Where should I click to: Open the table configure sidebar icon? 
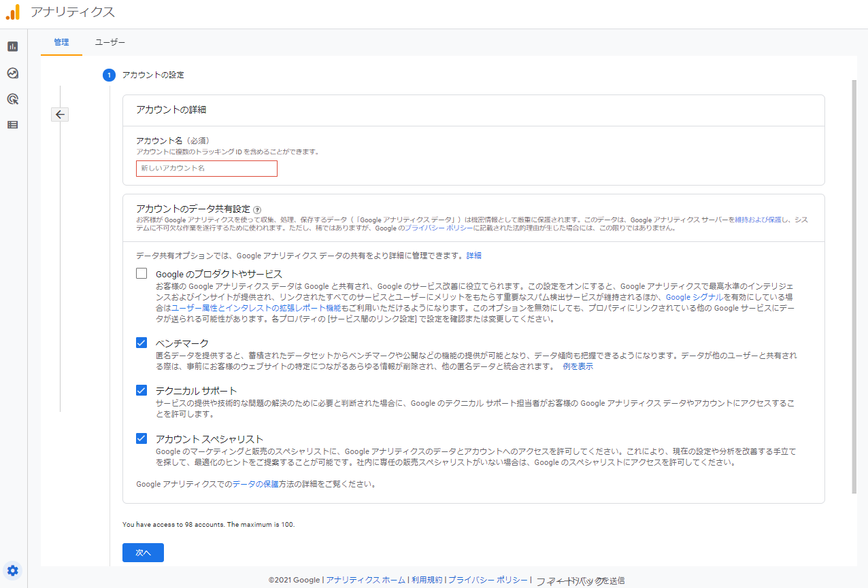point(12,125)
